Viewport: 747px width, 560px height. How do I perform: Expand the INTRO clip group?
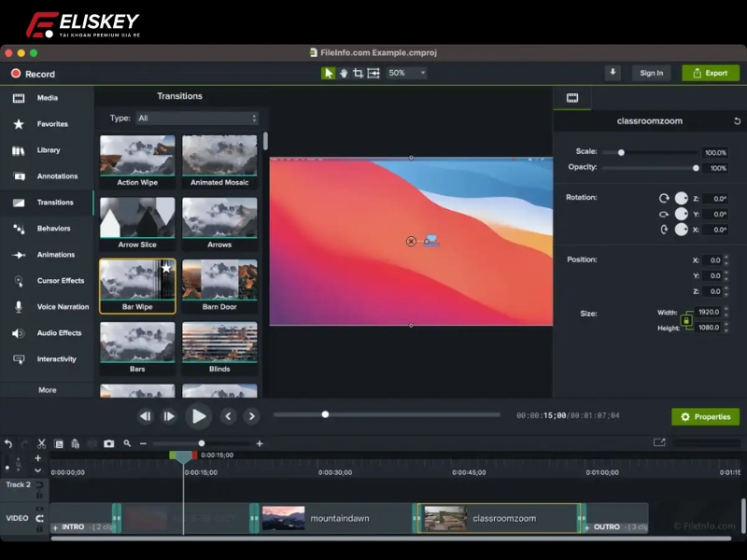56,526
